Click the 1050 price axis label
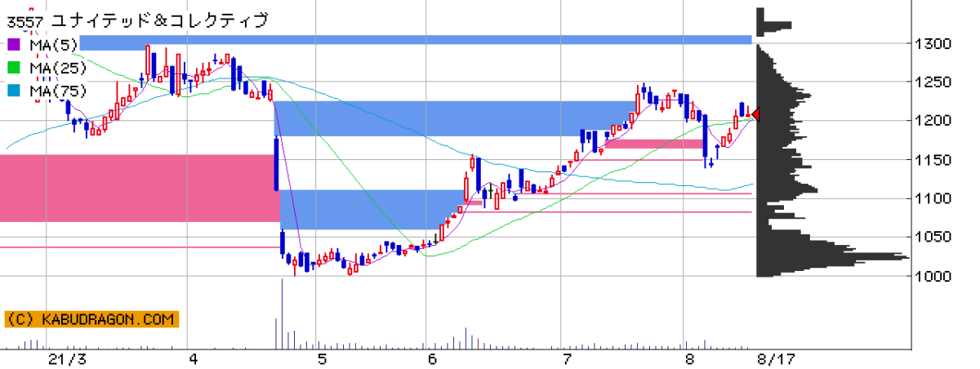The width and height of the screenshot is (980, 369). (x=934, y=238)
